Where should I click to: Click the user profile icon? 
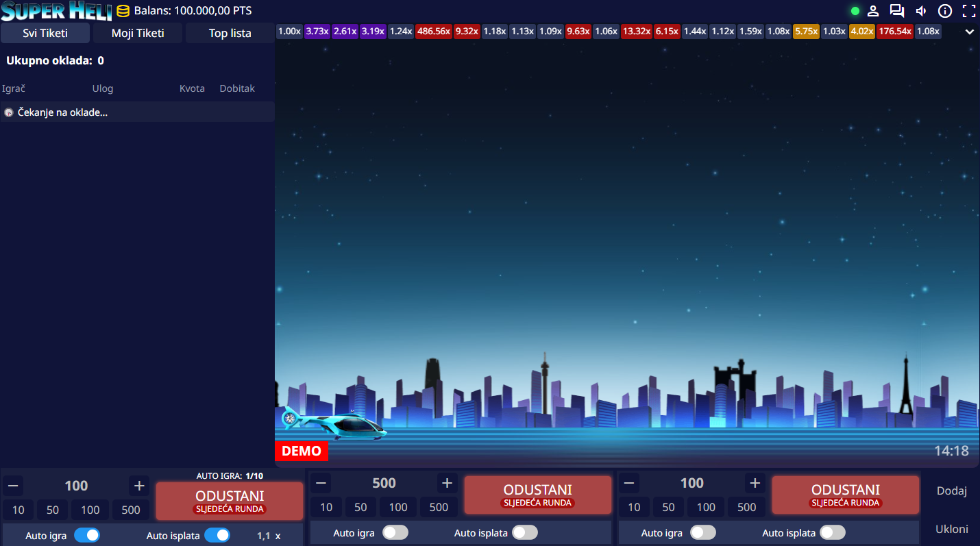coord(873,11)
